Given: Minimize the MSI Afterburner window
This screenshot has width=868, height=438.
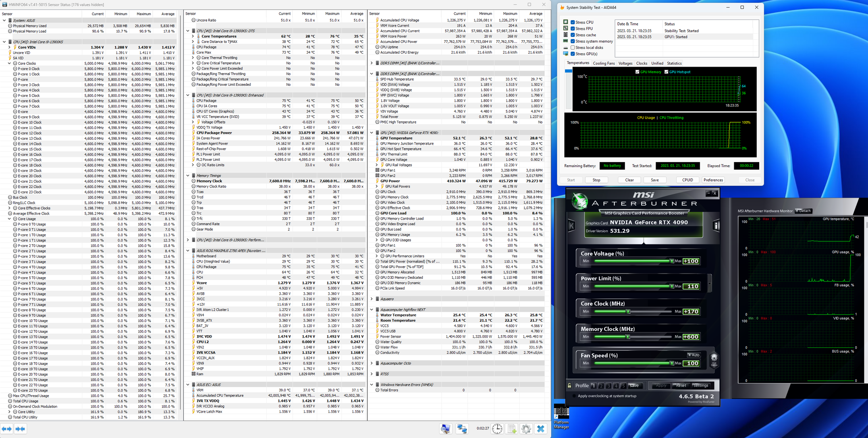Looking at the screenshot, I should coord(709,193).
